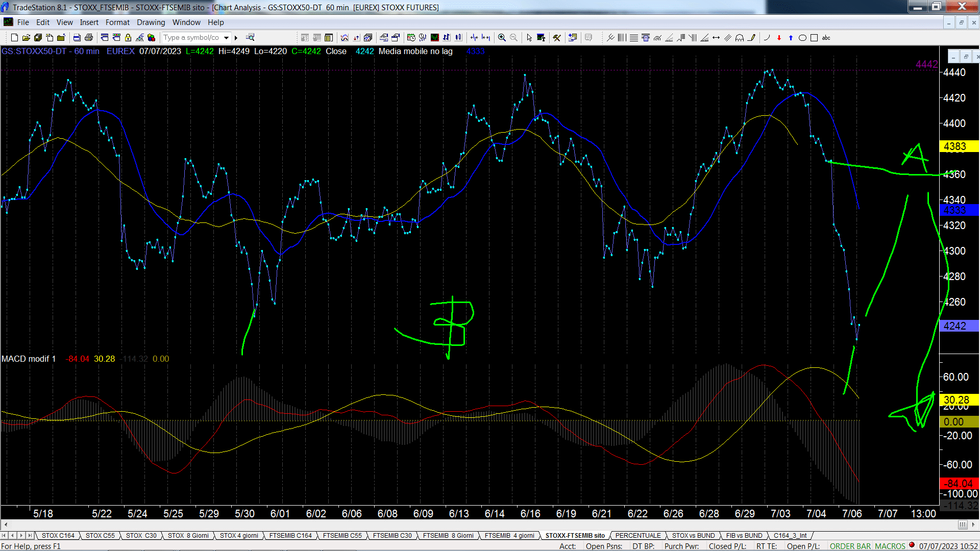Switch to the STOX C164 tab
Image resolution: width=980 pixels, height=551 pixels.
[58, 535]
